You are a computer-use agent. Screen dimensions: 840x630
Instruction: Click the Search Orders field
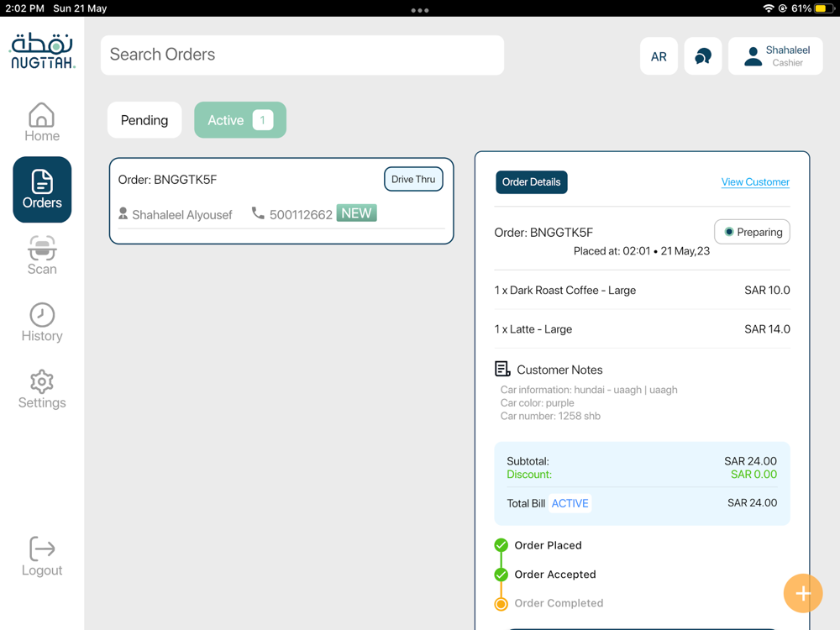(x=302, y=55)
